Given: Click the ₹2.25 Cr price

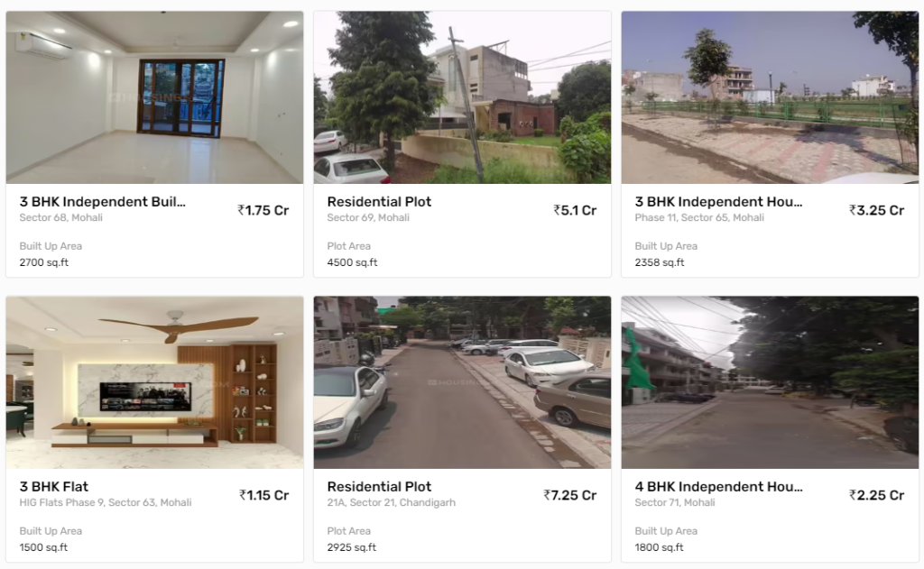Looking at the screenshot, I should (x=876, y=495).
